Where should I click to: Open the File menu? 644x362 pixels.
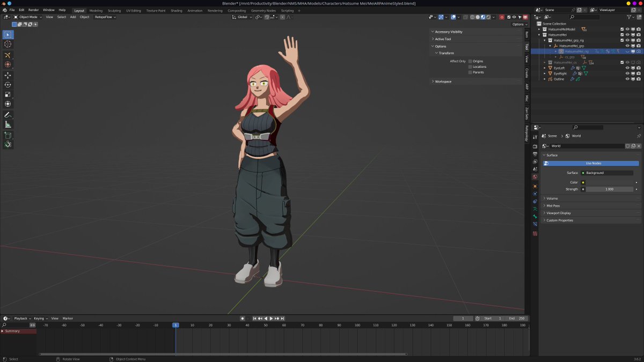point(12,10)
